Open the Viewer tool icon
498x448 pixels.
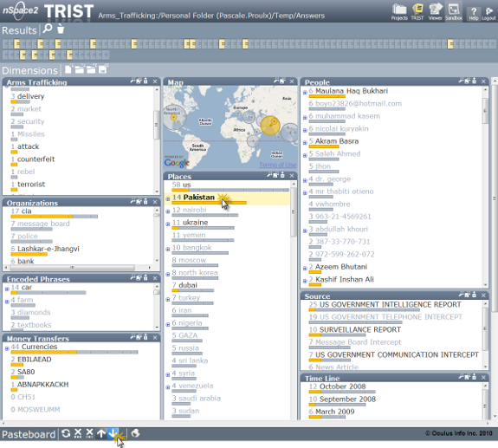click(435, 12)
